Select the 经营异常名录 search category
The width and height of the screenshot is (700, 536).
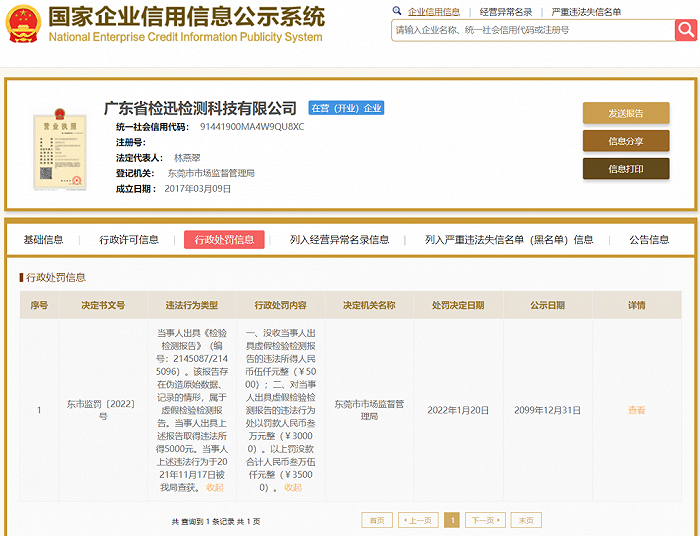506,12
